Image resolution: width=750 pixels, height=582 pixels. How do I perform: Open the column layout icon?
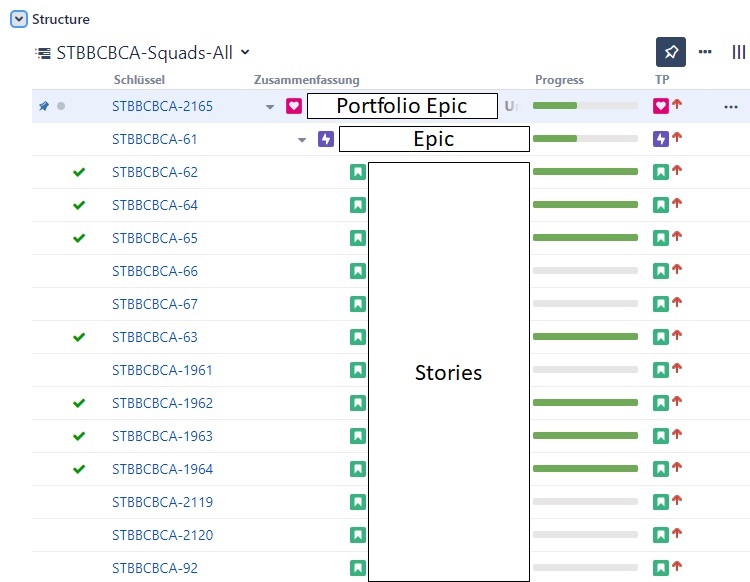739,52
